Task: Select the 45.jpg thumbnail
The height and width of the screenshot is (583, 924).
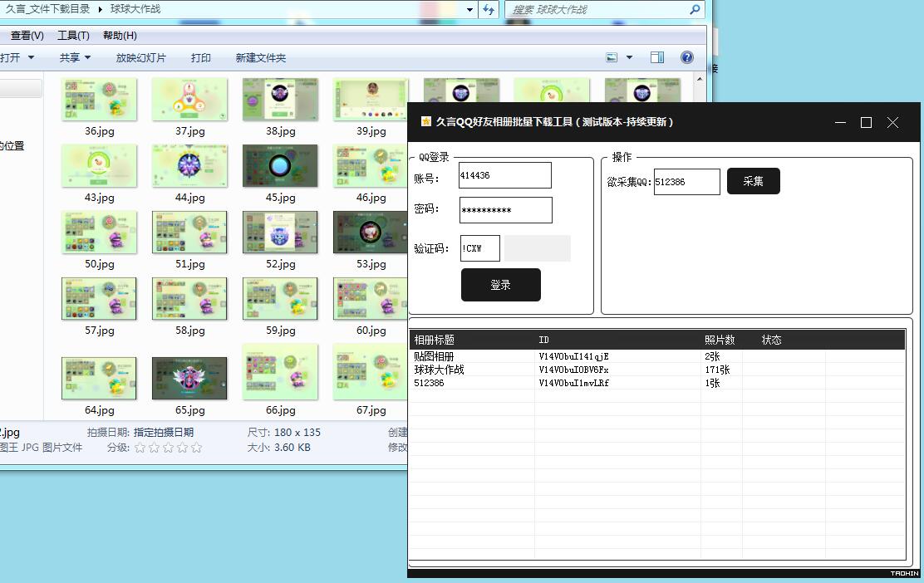Action: (280, 166)
